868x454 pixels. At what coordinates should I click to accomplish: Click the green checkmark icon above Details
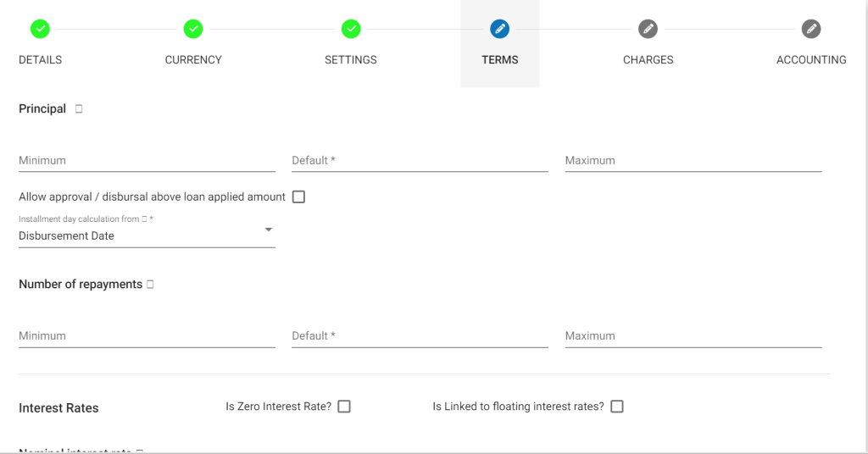pos(40,29)
